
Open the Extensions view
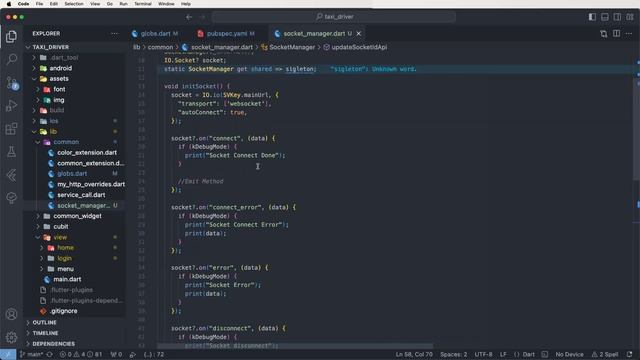(11, 129)
